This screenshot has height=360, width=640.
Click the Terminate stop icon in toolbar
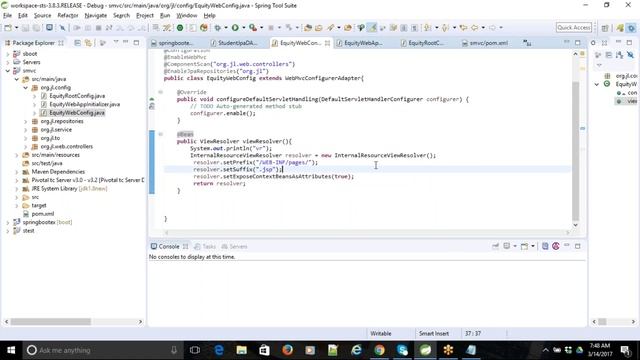click(98, 28)
